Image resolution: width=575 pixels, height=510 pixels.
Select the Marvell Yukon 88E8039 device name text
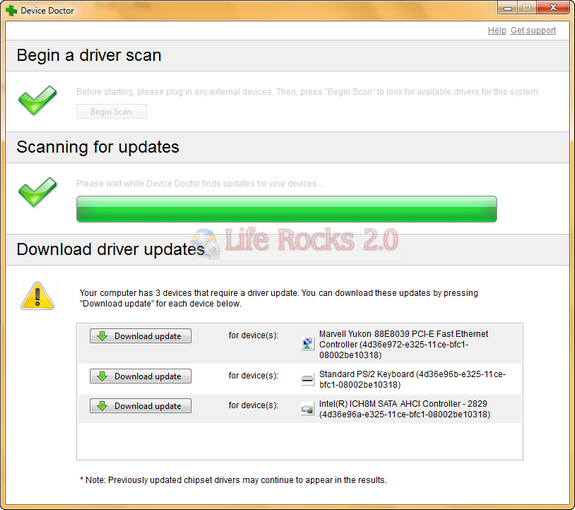point(403,344)
